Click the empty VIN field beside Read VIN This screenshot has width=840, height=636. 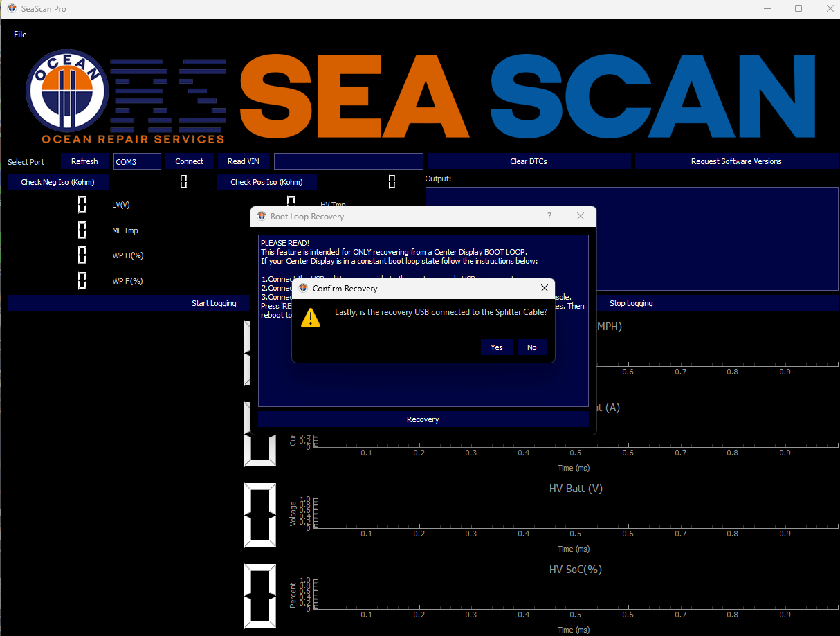point(348,161)
